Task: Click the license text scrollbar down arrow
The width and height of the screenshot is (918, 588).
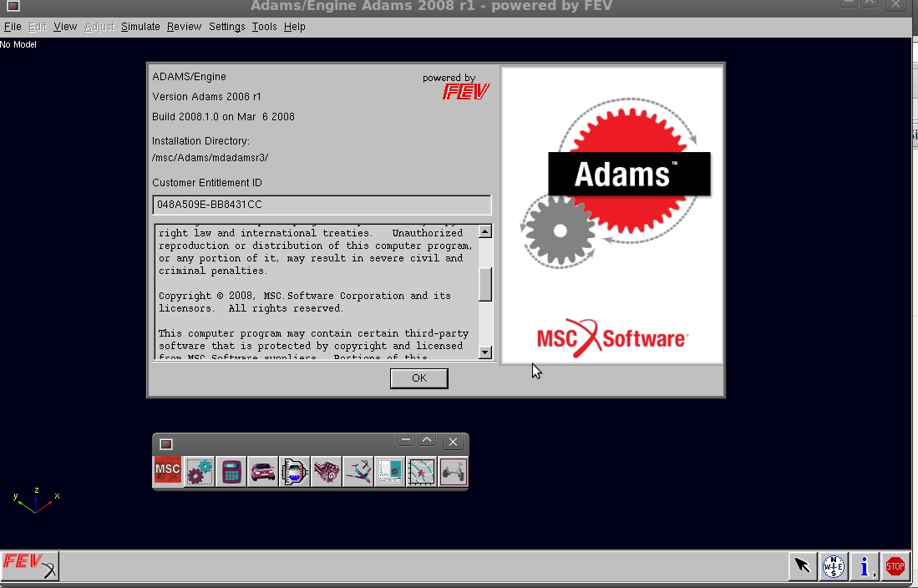Action: click(x=484, y=352)
